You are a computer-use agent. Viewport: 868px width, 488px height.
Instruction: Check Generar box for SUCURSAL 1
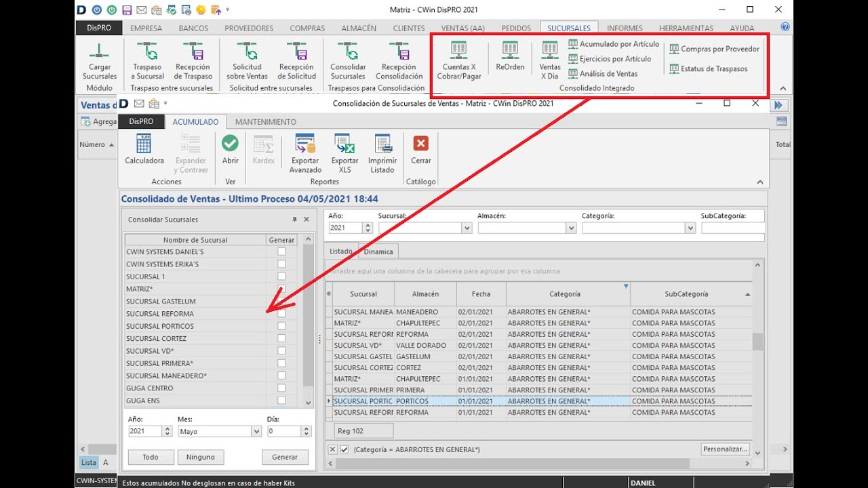click(x=281, y=277)
